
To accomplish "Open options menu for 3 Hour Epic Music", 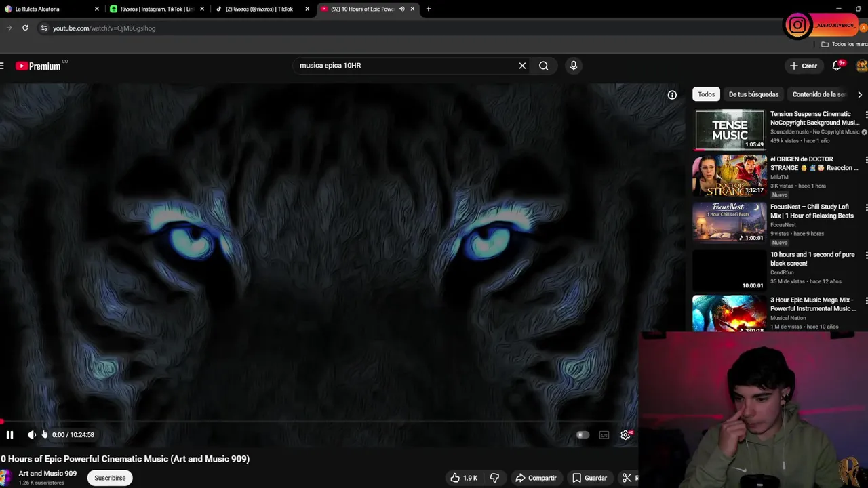I will click(866, 300).
